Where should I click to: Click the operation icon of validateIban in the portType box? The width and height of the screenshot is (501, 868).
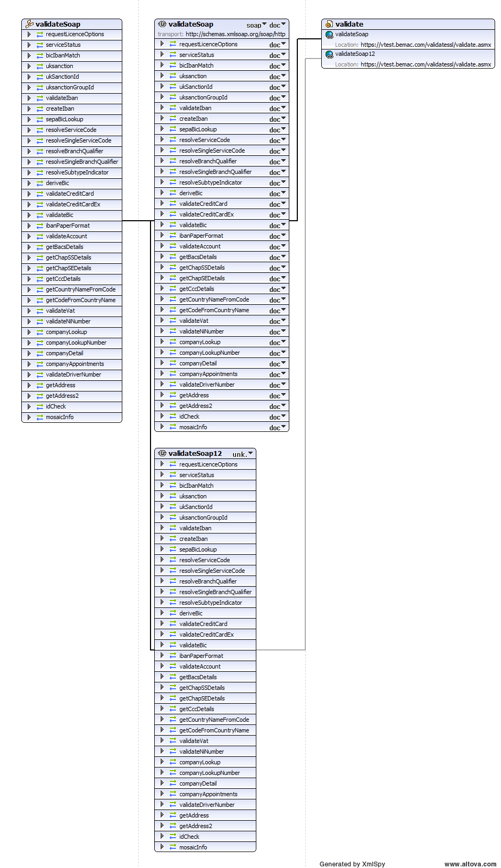coord(40,98)
